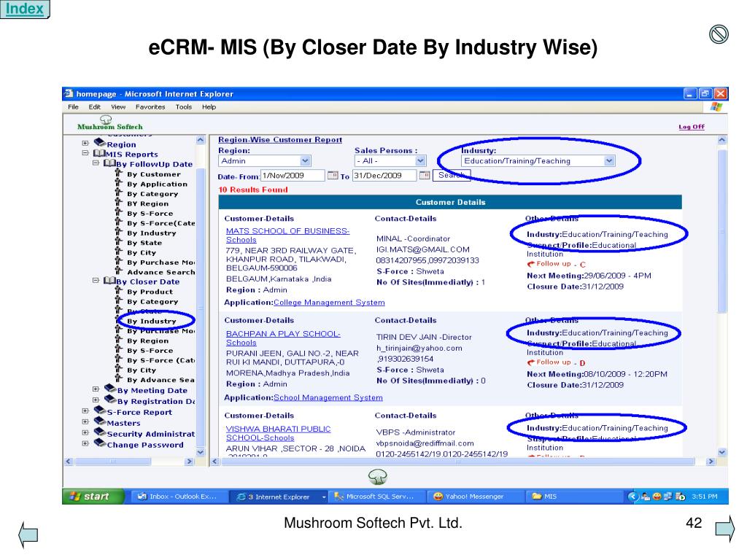This screenshot has width=747, height=560.
Task: Click the Change Password book icon
Action: point(99,443)
